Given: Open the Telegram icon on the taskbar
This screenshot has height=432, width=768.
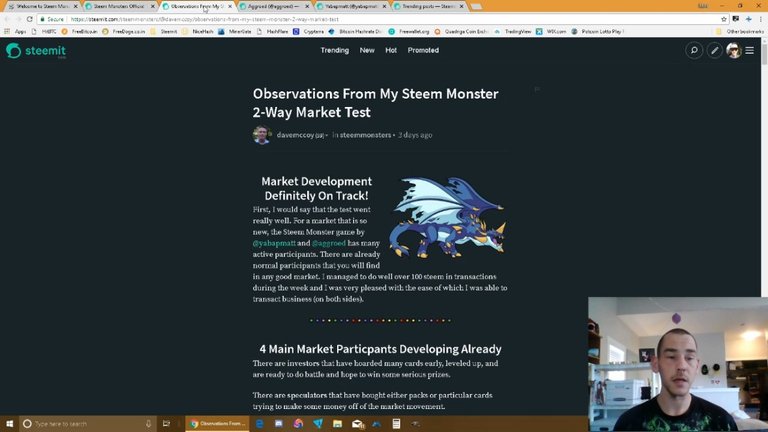Looking at the screenshot, I should (x=318, y=423).
